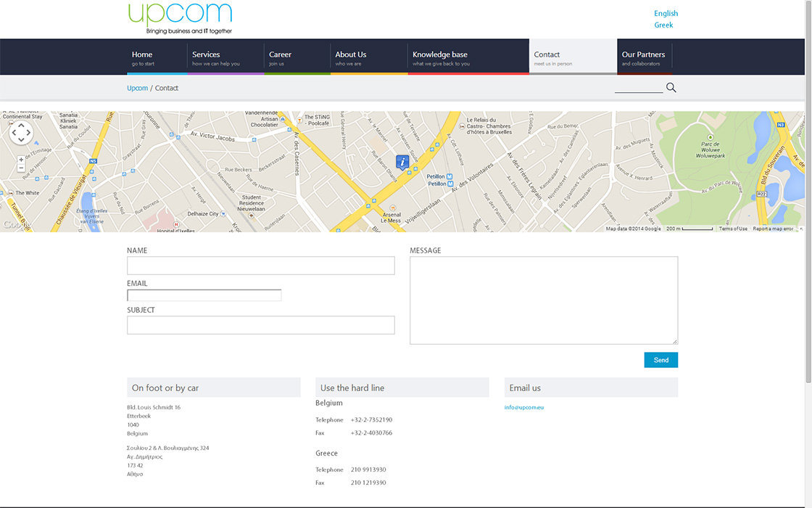812x508 pixels.
Task: Zoom in the map with plus button
Action: point(21,160)
